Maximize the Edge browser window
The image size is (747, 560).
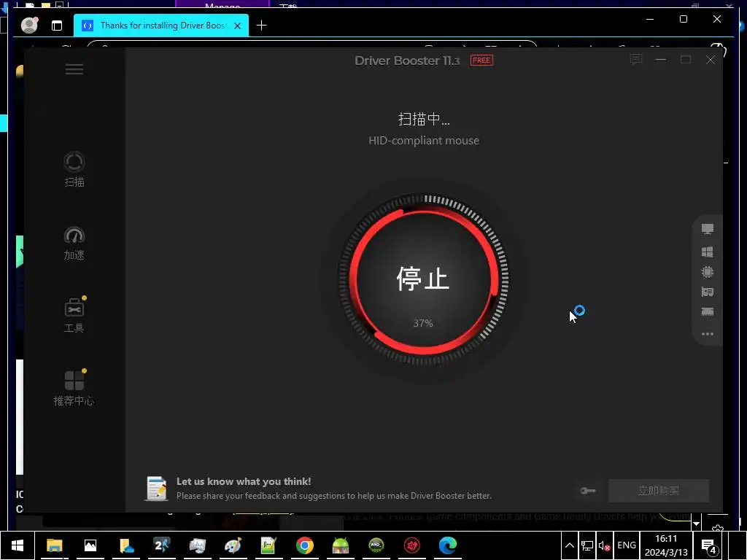[683, 19]
